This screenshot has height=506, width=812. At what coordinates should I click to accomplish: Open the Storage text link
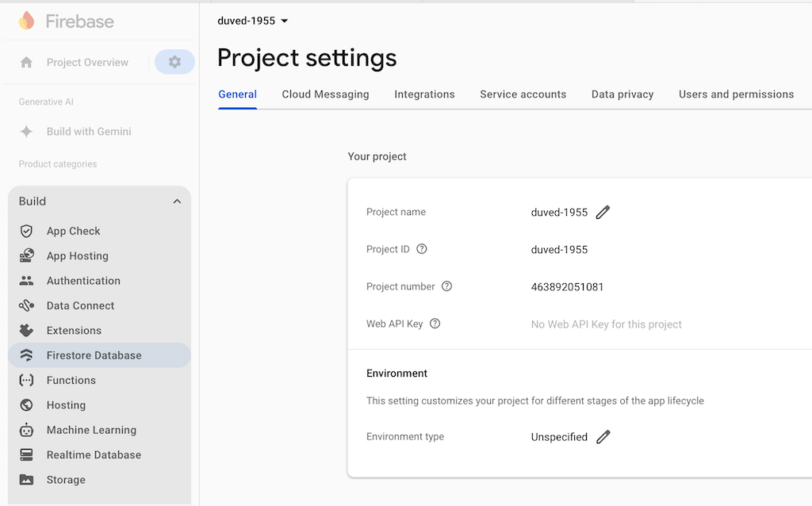(x=66, y=480)
